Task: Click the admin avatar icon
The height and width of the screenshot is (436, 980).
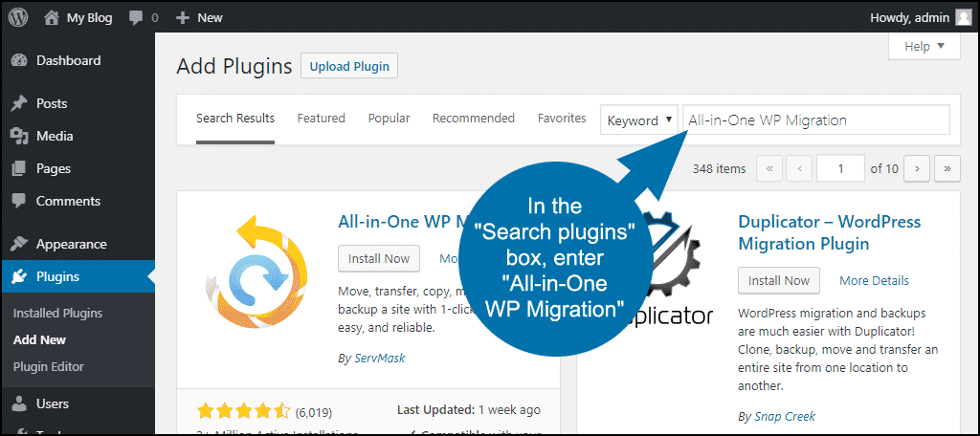Action: (963, 18)
